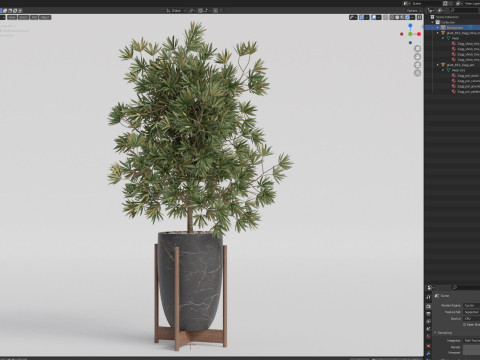Click the zoom view navigation button
Image resolution: width=480 pixels, height=360 pixels.
pyautogui.click(x=417, y=49)
